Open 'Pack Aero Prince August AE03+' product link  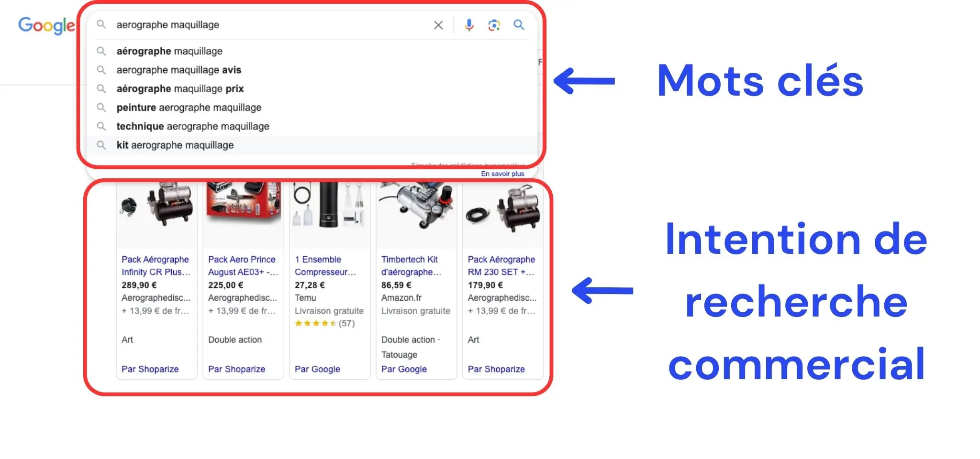tap(243, 265)
